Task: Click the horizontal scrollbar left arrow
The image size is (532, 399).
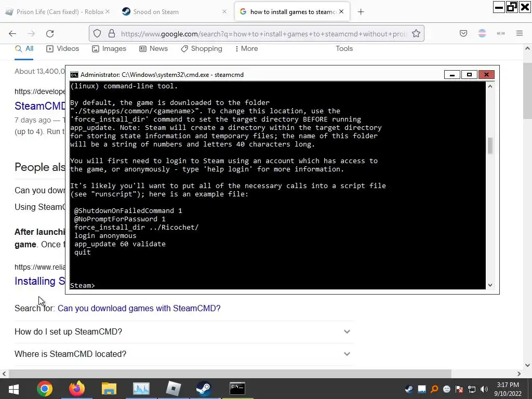Action: [x=4, y=374]
